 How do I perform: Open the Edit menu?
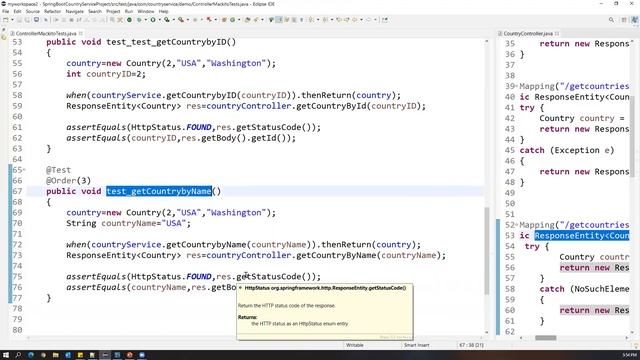(x=17, y=11)
